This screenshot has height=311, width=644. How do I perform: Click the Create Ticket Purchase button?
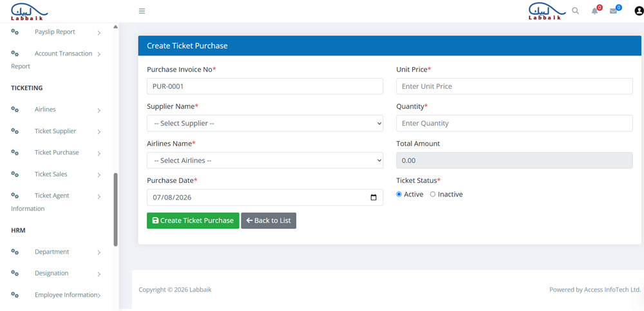pyautogui.click(x=193, y=221)
